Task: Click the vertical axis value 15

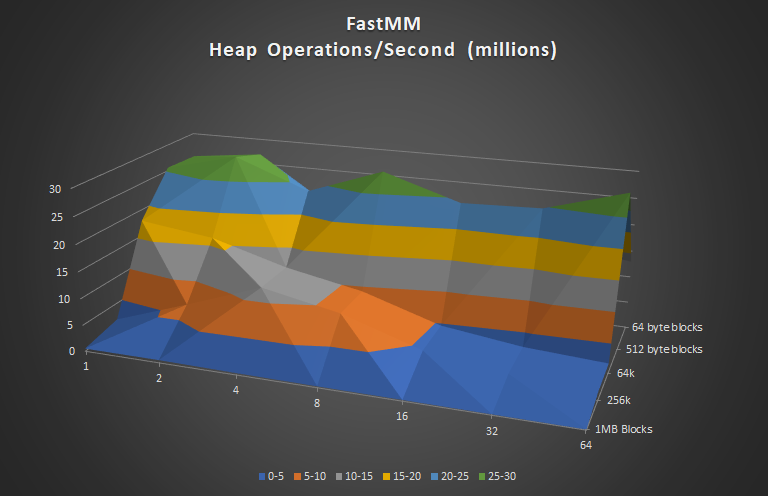Action: click(x=62, y=272)
